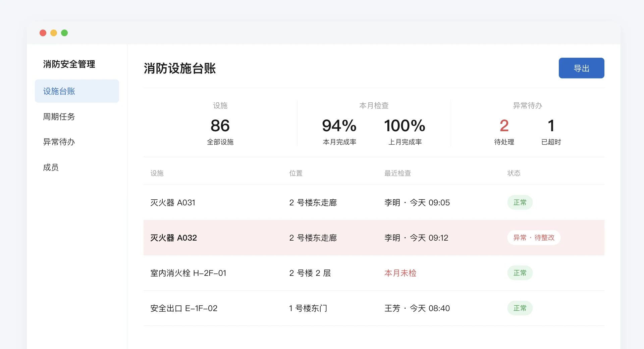Click the 94% 本月完成率 value
This screenshot has width=644, height=349.
(339, 126)
